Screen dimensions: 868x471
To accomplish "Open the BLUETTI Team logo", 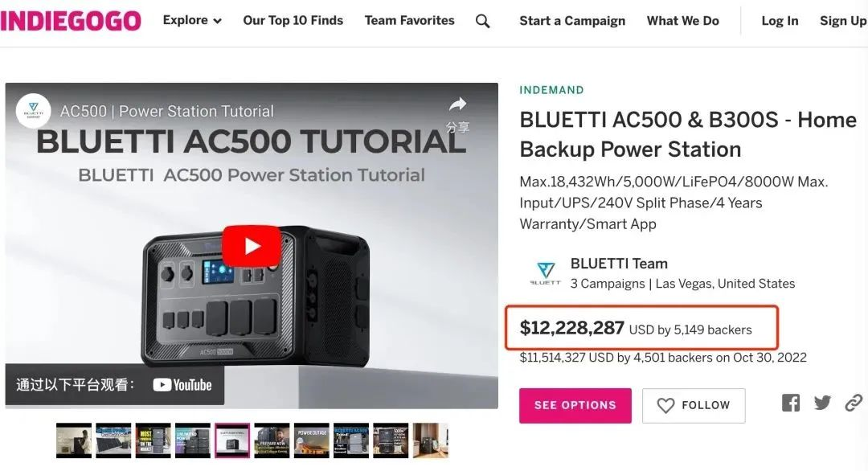I will (x=546, y=273).
